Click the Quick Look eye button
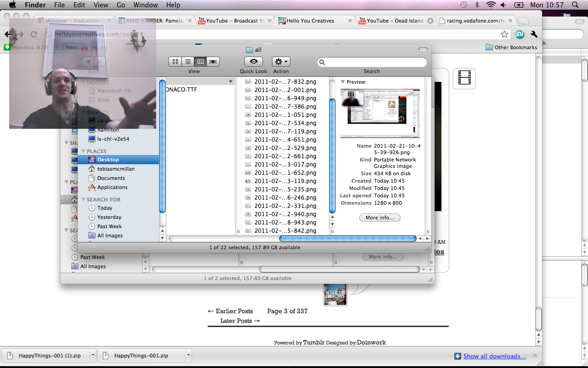 [x=253, y=62]
